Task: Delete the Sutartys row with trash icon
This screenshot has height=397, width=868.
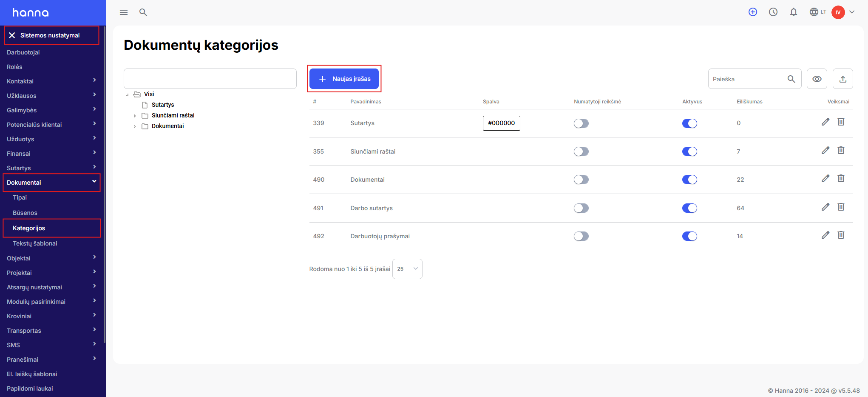Action: click(841, 122)
